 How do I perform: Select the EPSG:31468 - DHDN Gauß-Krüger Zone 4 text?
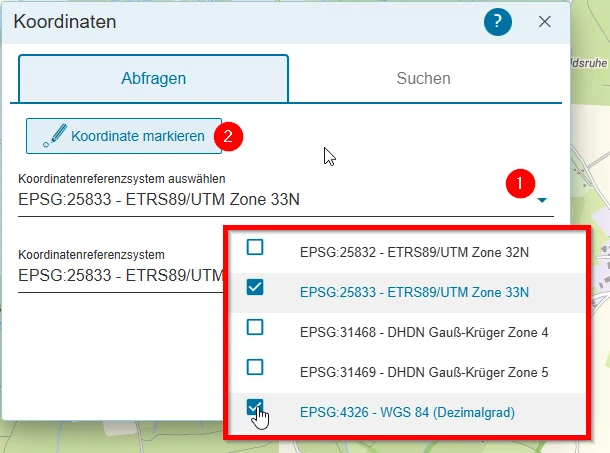coord(424,332)
